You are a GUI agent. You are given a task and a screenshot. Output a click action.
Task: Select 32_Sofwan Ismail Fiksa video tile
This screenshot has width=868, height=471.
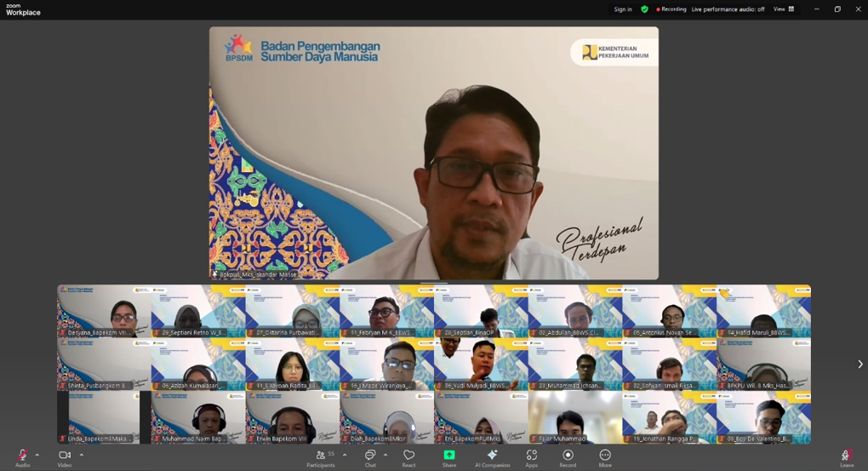coord(669,364)
